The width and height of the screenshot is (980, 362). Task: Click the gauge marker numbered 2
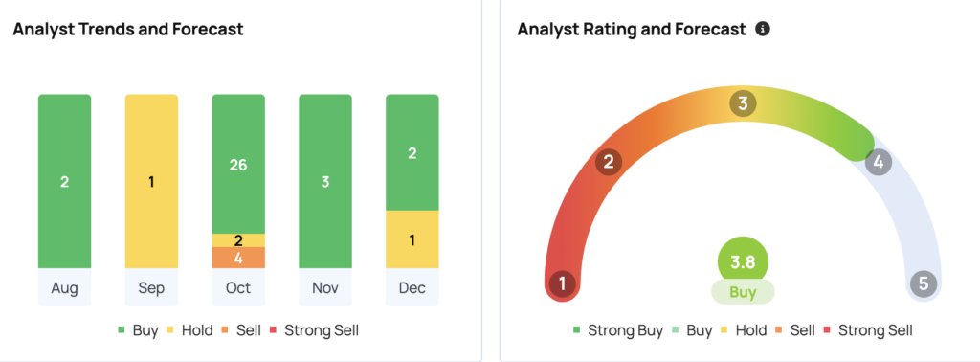pos(608,163)
